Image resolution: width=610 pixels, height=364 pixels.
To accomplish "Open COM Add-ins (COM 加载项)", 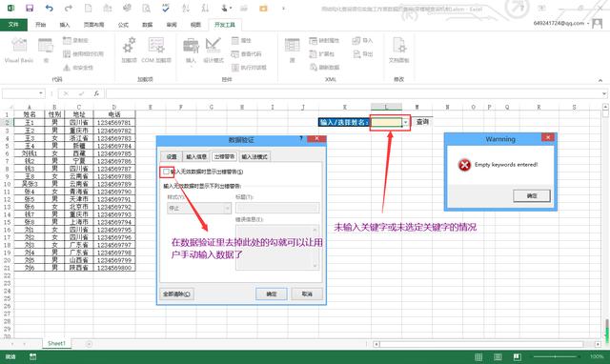I will pos(156,51).
